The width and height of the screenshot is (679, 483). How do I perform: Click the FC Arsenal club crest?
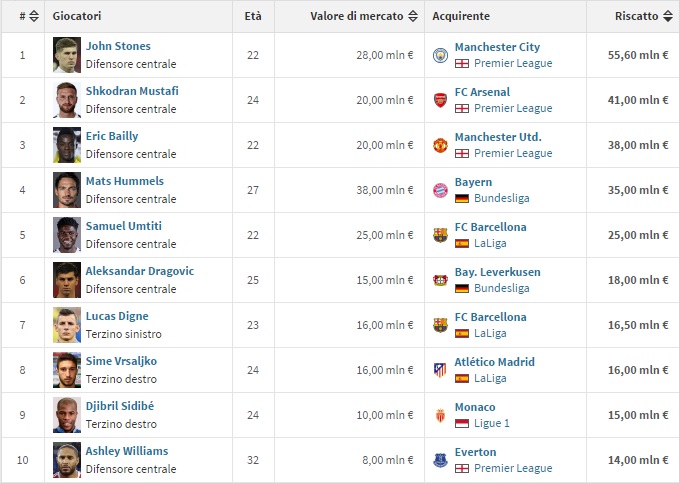(440, 100)
